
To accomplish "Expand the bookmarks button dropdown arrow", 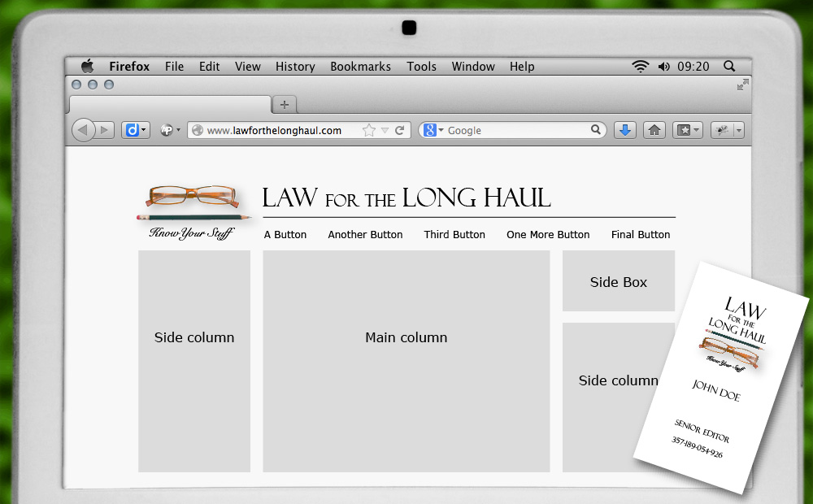I will pyautogui.click(x=697, y=130).
